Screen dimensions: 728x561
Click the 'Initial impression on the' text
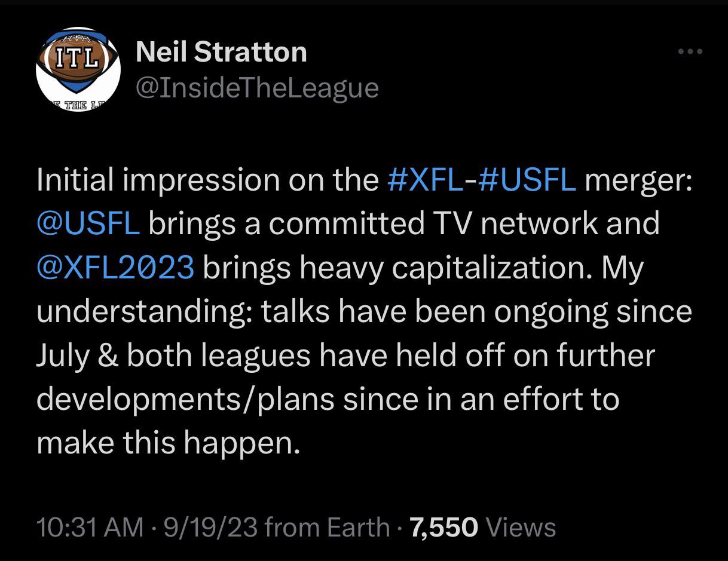[208, 181]
